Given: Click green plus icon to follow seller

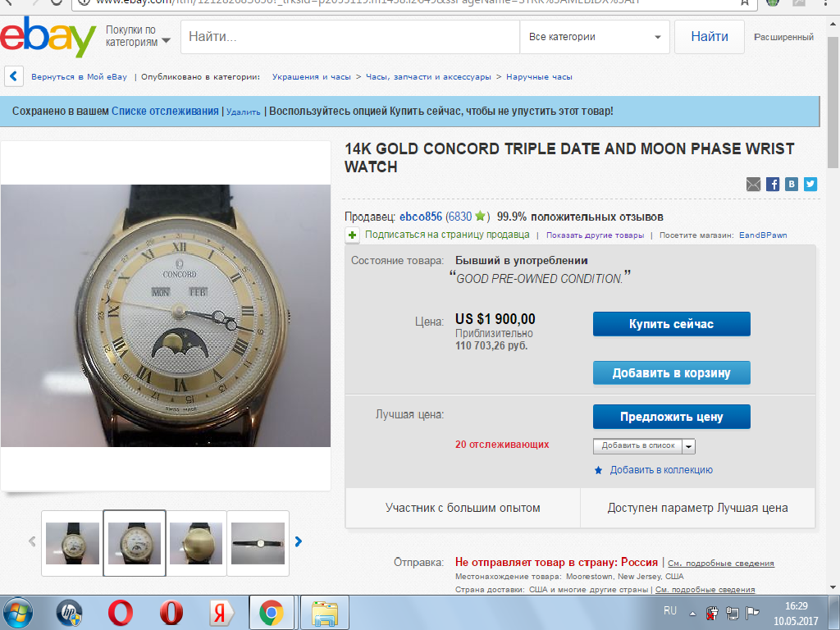Looking at the screenshot, I should click(x=353, y=235).
